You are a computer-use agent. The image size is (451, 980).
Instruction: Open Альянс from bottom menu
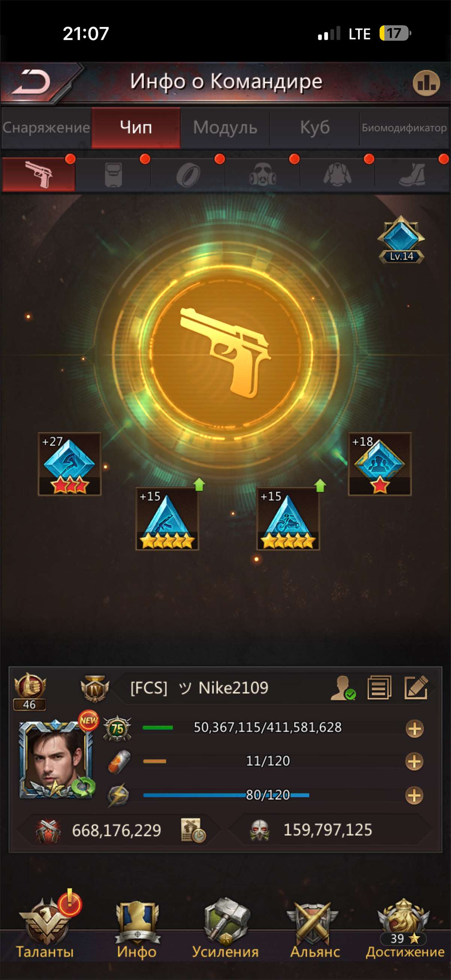(x=315, y=929)
